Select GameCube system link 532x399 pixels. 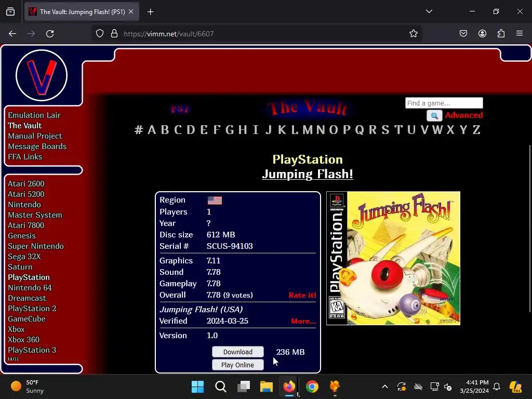pyautogui.click(x=26, y=319)
